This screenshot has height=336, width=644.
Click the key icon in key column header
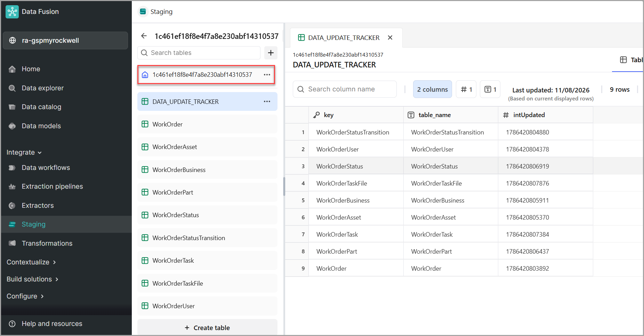click(x=316, y=115)
